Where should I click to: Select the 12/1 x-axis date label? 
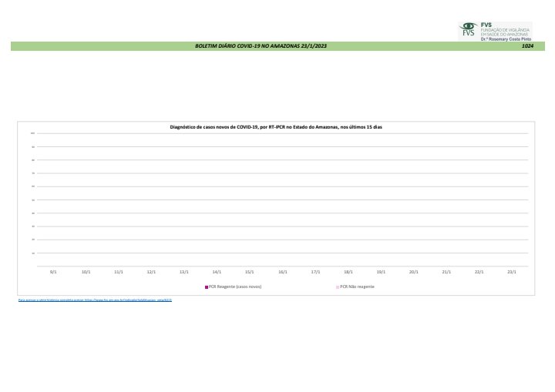(x=151, y=272)
